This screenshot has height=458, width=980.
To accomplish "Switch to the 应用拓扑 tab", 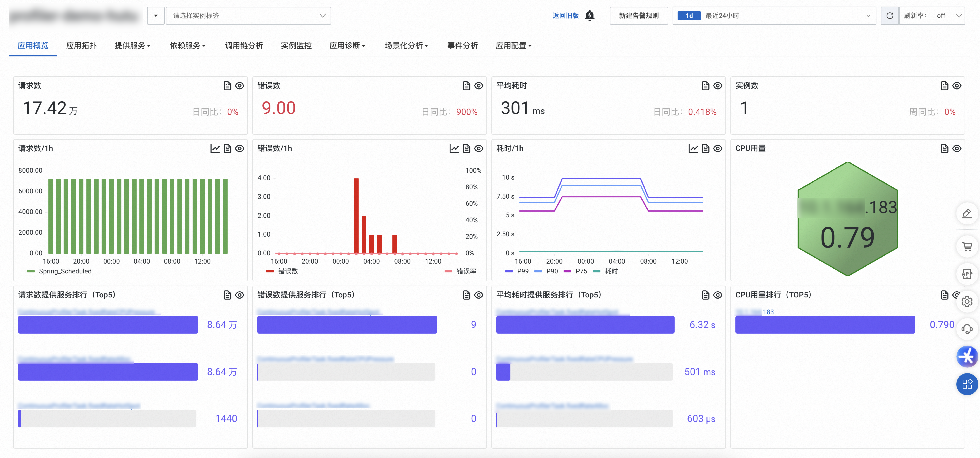I will (x=81, y=46).
